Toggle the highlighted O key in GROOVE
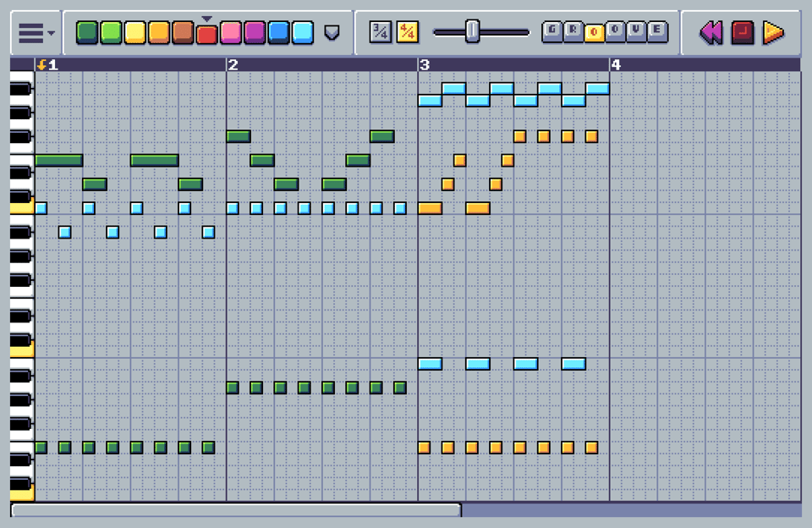 pos(595,31)
